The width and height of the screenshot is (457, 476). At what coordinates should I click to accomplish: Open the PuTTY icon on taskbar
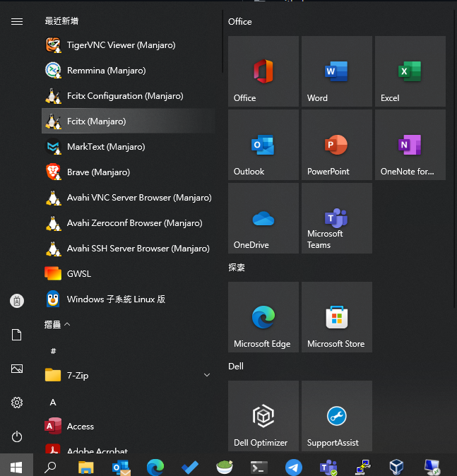362,467
